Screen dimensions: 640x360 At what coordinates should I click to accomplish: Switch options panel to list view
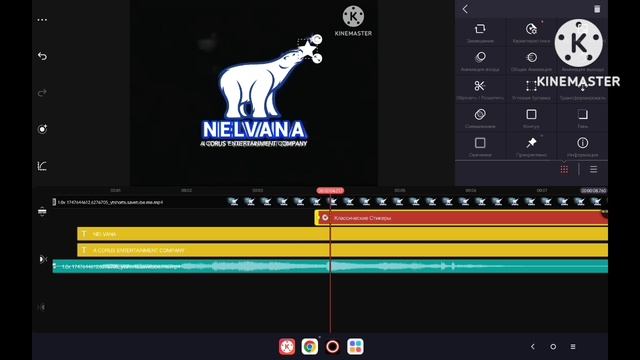pyautogui.click(x=593, y=169)
